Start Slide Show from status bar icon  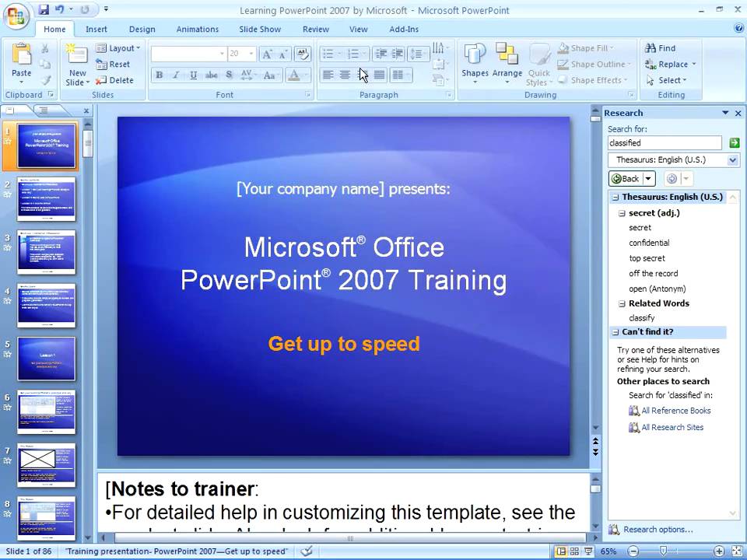point(589,551)
